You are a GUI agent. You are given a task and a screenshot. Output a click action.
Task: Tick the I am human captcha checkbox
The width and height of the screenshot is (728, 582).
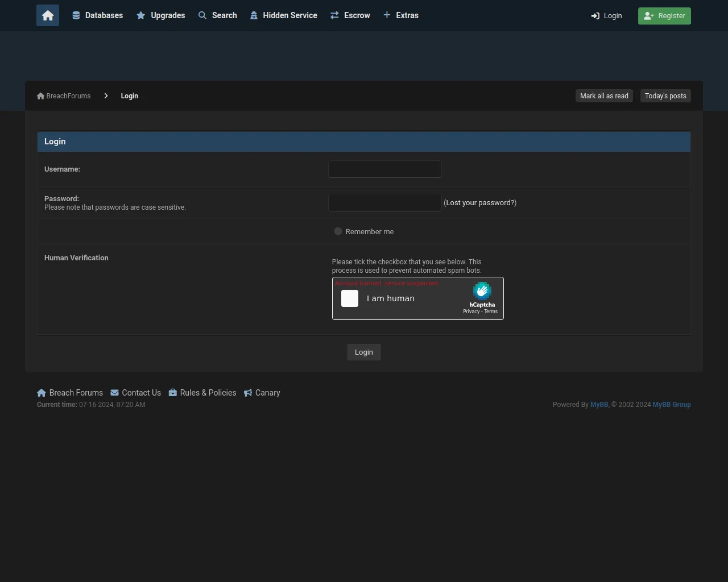[x=350, y=298]
